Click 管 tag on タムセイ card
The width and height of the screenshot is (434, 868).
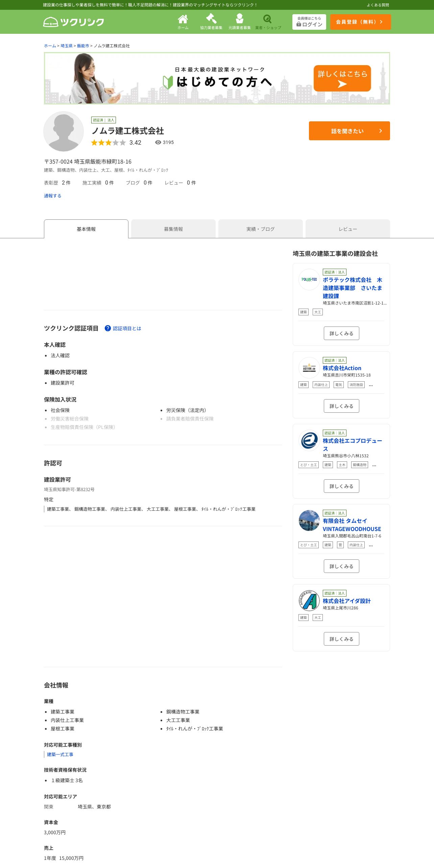tap(340, 545)
